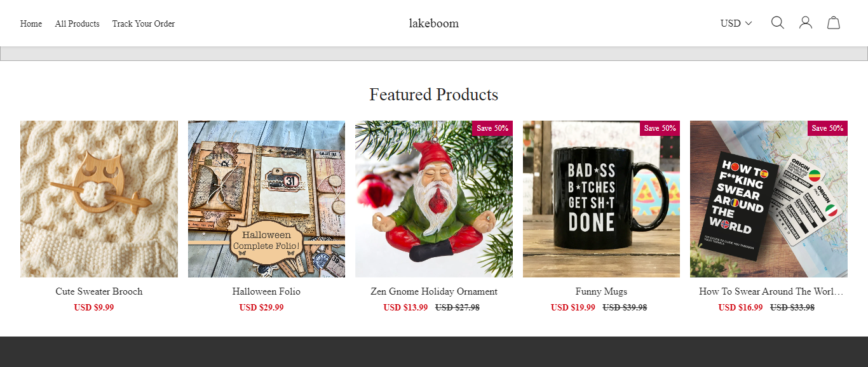Select Zen Gnome Holiday Ornament title

coord(434,291)
